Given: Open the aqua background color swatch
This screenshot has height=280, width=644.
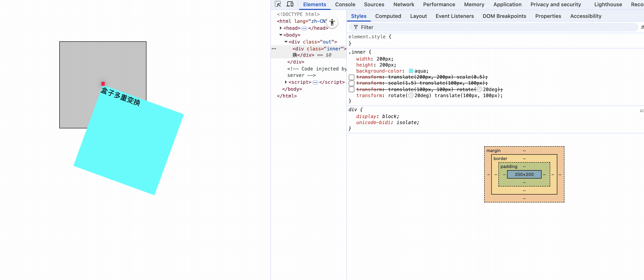Looking at the screenshot, I should tap(411, 71).
